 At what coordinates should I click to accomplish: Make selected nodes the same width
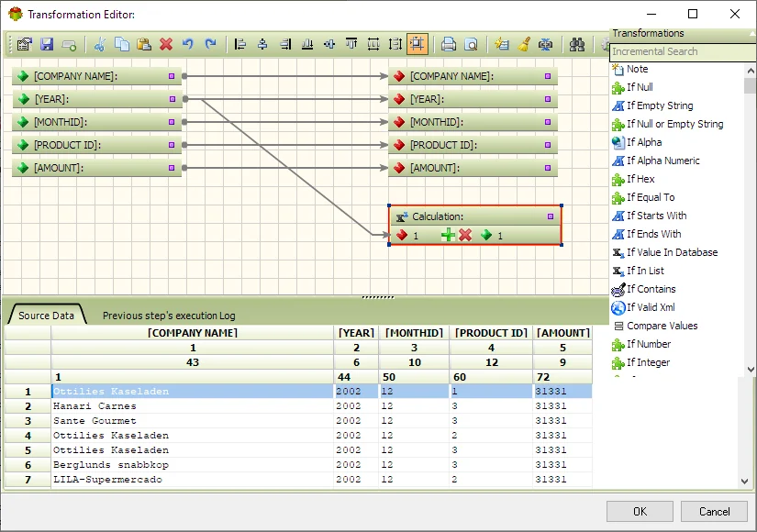tap(373, 44)
